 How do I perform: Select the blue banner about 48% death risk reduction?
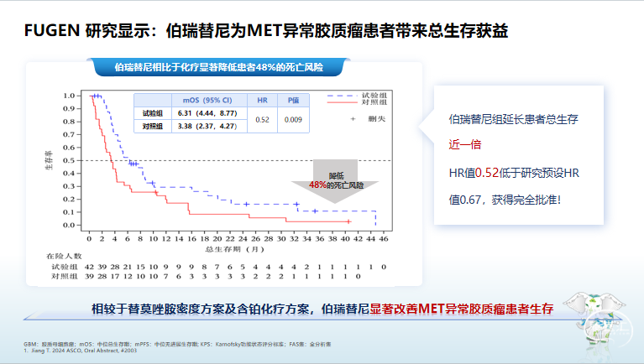coord(218,67)
